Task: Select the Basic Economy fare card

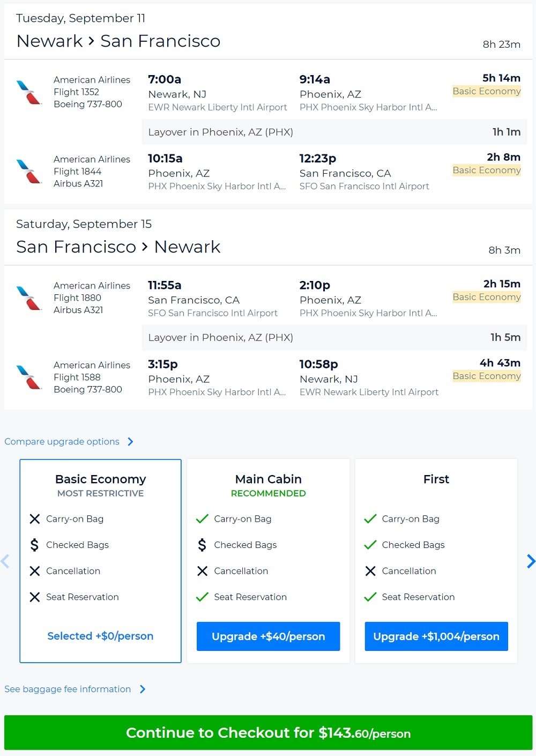Action: pyautogui.click(x=100, y=560)
